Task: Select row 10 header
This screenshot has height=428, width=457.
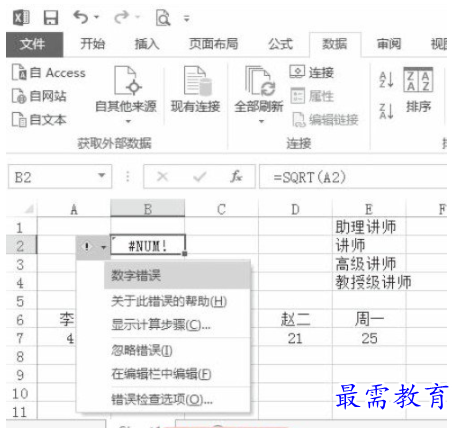Action: tap(20, 394)
